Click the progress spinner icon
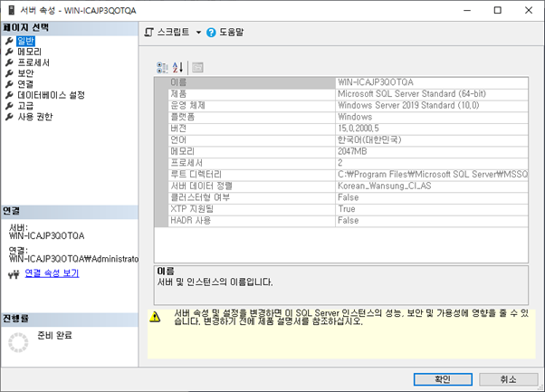The height and width of the screenshot is (392, 545). [x=18, y=342]
